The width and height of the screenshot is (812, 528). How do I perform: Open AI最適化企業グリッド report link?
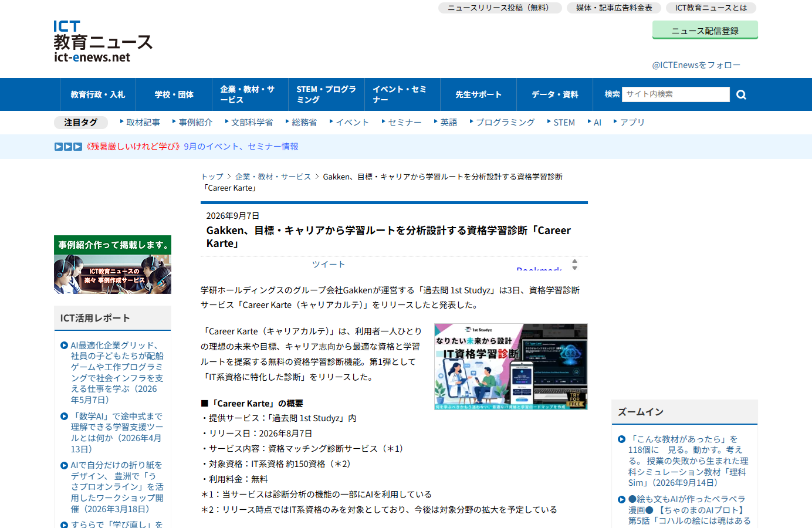pyautogui.click(x=117, y=373)
